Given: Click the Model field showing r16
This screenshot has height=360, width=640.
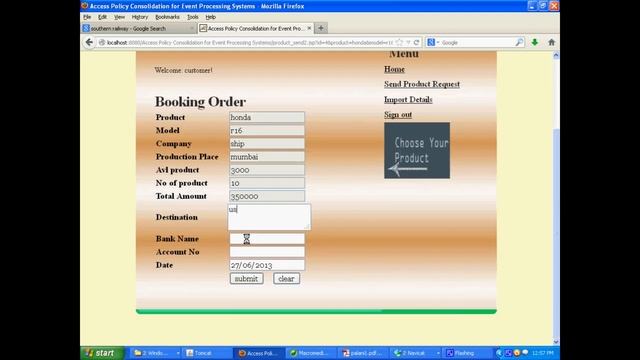Looking at the screenshot, I should (x=267, y=130).
